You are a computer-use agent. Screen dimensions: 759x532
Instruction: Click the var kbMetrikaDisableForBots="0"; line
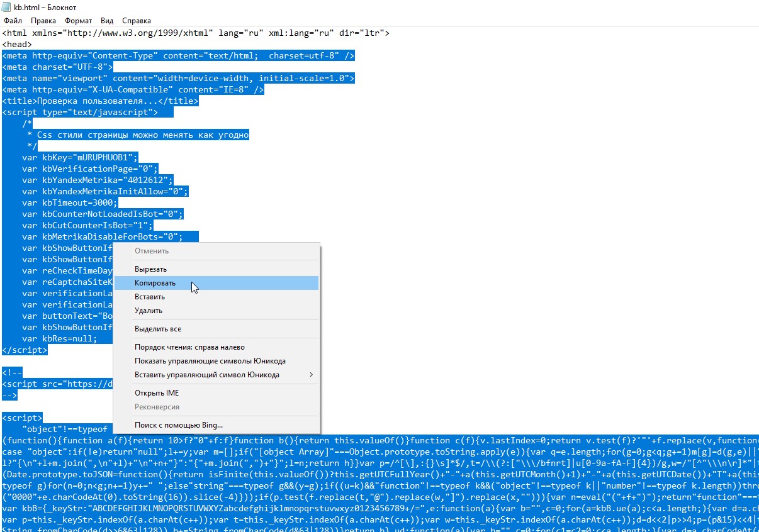click(x=102, y=237)
